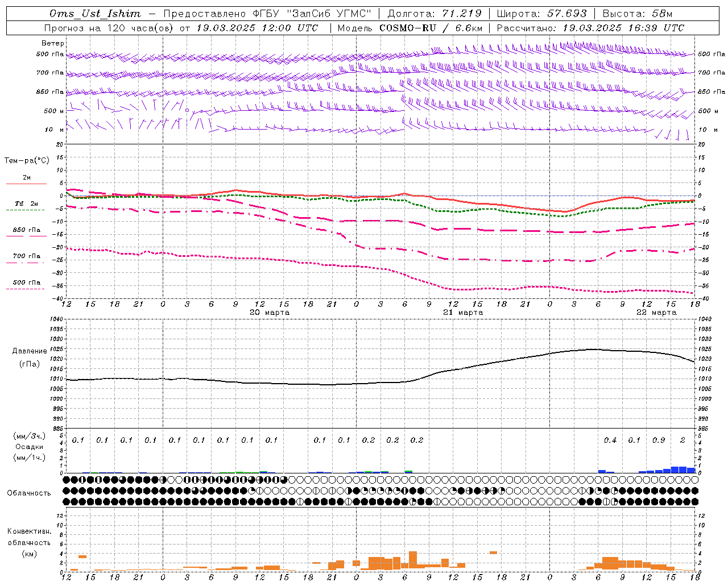Click the station name Oms_Ust_Ishim
Screen dimensions: 728x582
(x=95, y=14)
